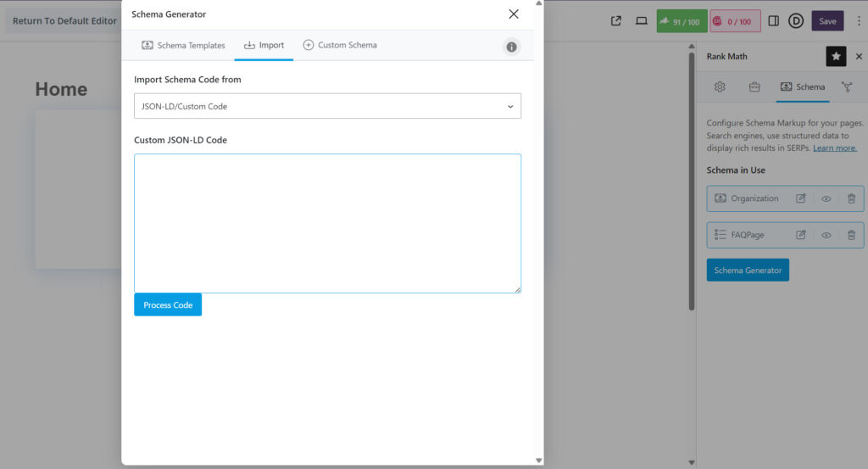Click the Rank Math 91 / 100 SEO score
868x469 pixels.
click(x=682, y=21)
